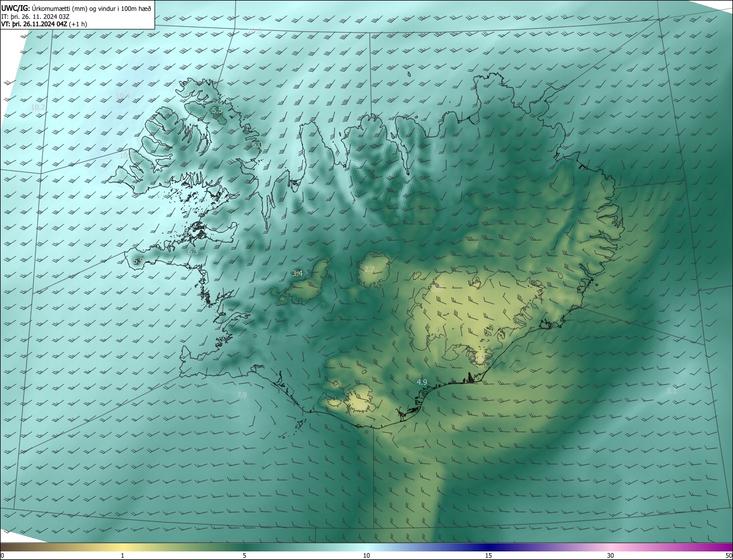The width and height of the screenshot is (733, 560).
Task: Click the '0' tick on the color scale
Action: click(2, 555)
